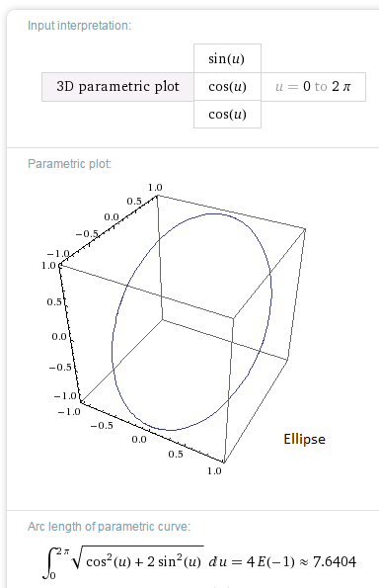
Task: Select the bottom cos(u) cell
Action: click(227, 115)
